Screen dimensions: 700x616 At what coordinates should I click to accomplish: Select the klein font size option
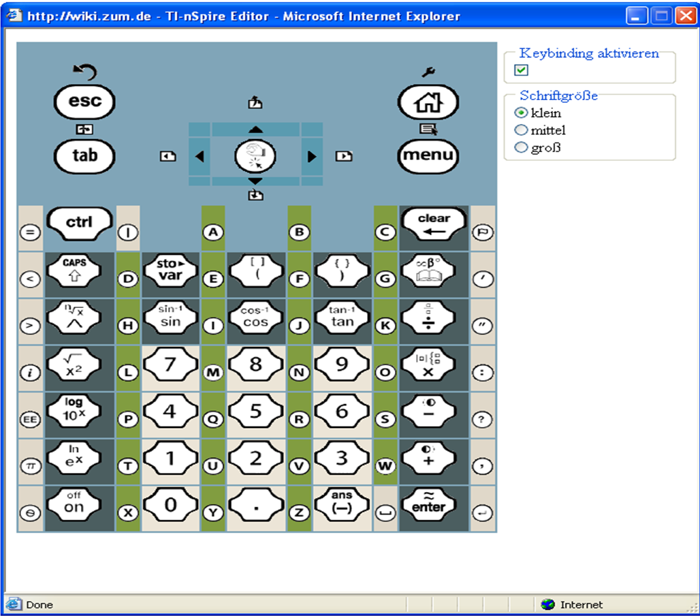[522, 113]
